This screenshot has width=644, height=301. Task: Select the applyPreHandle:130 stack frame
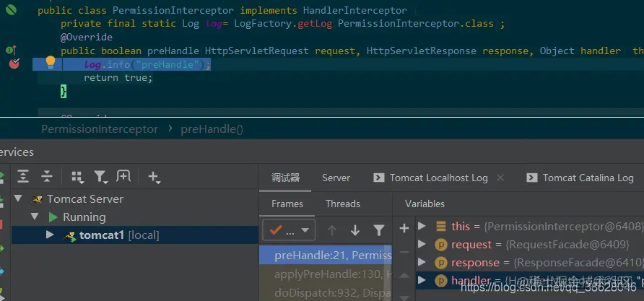326,274
